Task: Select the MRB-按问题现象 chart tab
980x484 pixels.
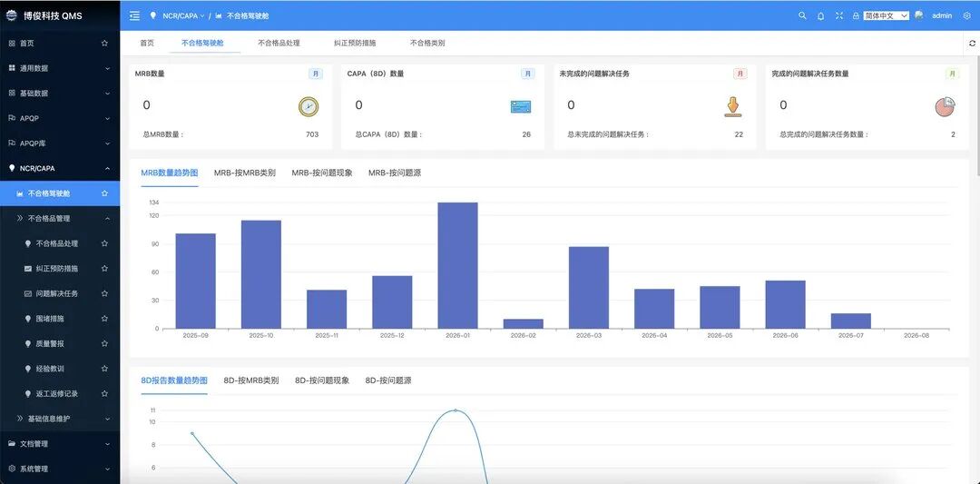Action: click(322, 173)
